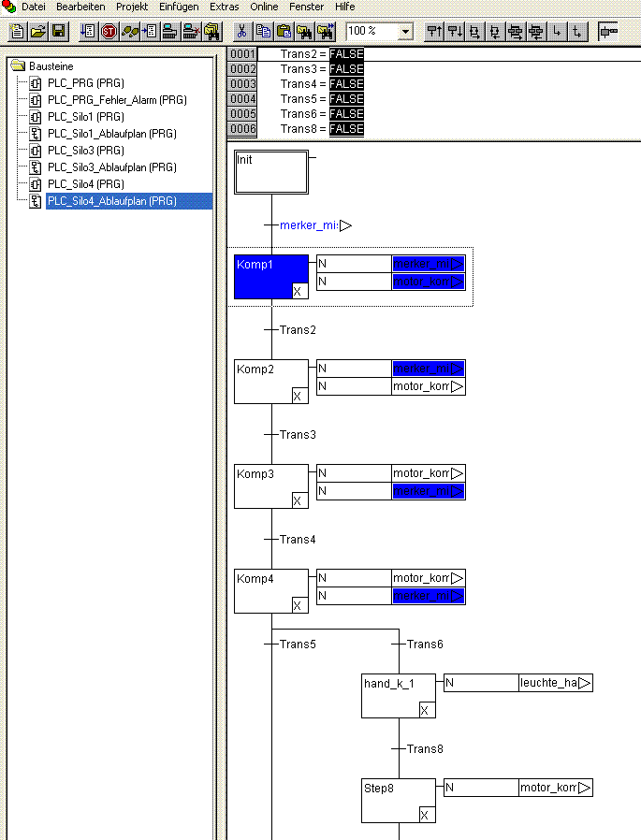Image resolution: width=641 pixels, height=840 pixels.
Task: Select the Init step box
Action: click(271, 172)
